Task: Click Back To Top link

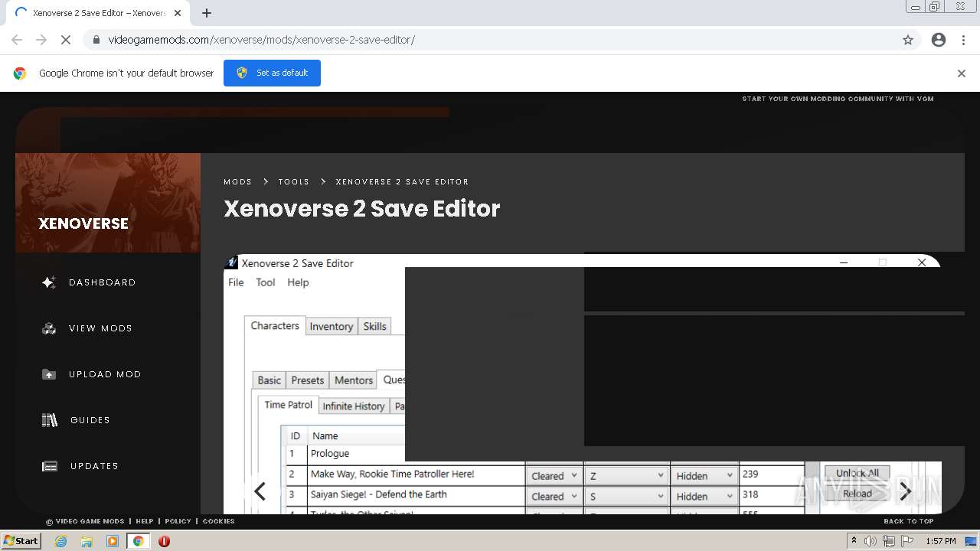Action: click(909, 521)
